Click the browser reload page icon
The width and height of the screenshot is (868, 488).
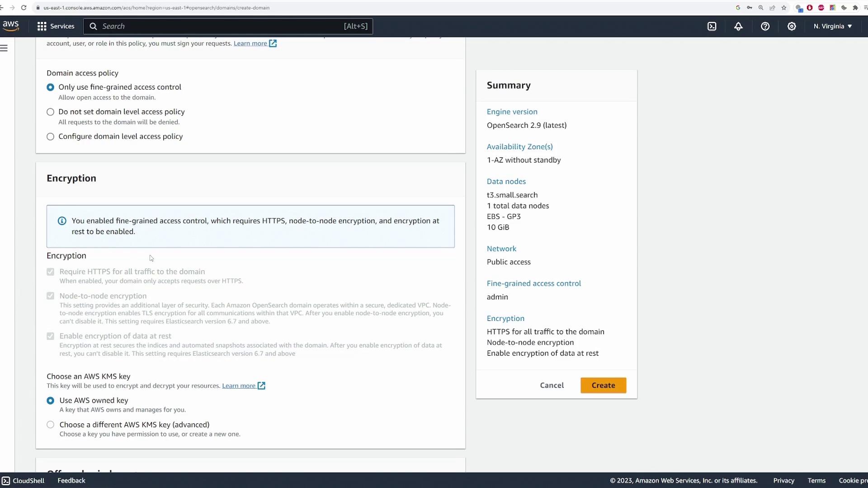click(x=24, y=8)
